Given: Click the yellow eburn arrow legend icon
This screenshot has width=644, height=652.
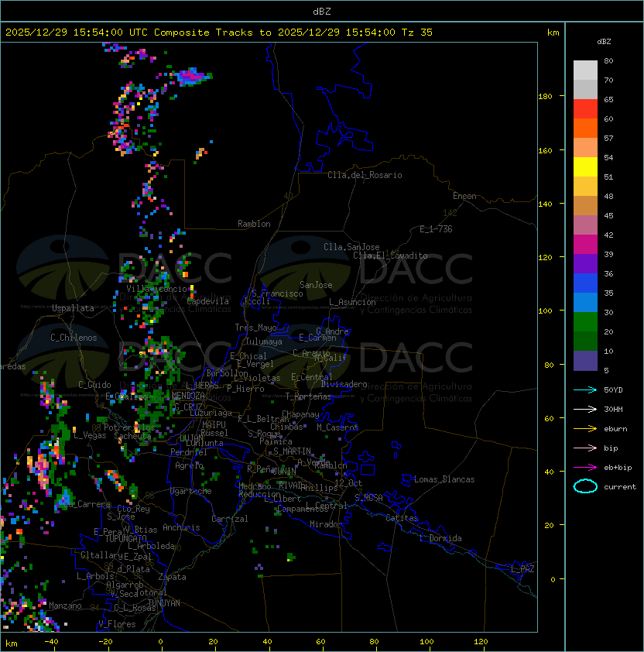Looking at the screenshot, I should click(585, 429).
